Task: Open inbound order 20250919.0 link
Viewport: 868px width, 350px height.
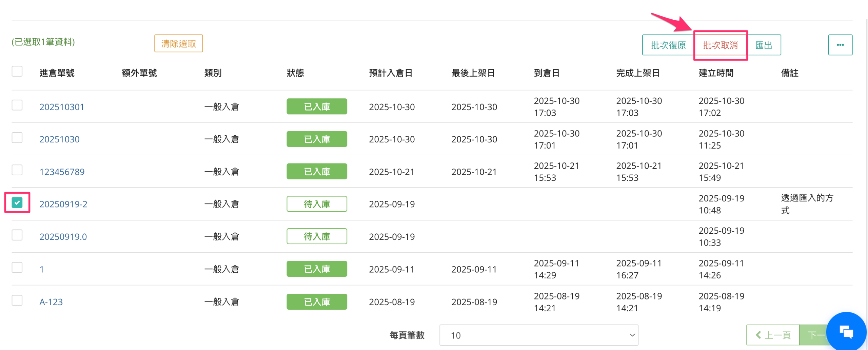Action: point(63,237)
